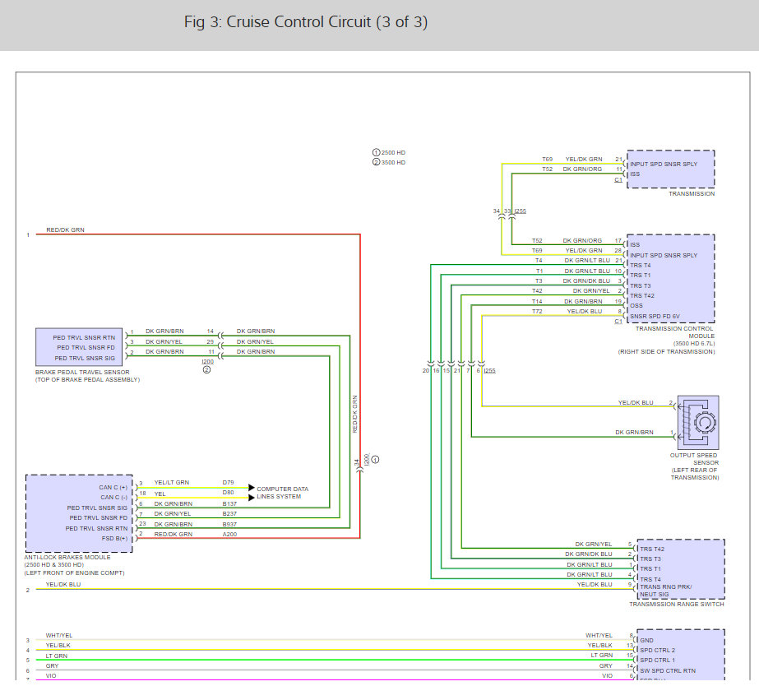
Task: Click (LEFT FRONT OF ENGINE COMPT) note
Action: click(75, 573)
